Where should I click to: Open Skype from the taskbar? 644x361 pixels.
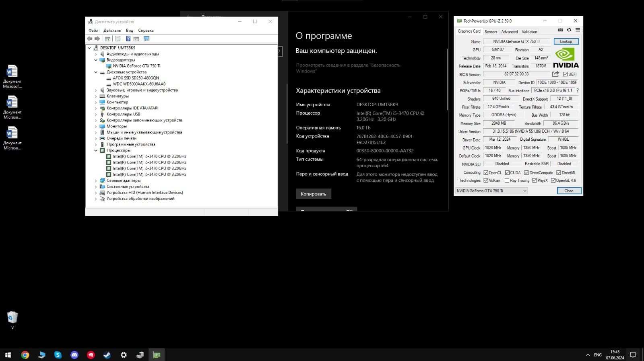(x=58, y=355)
